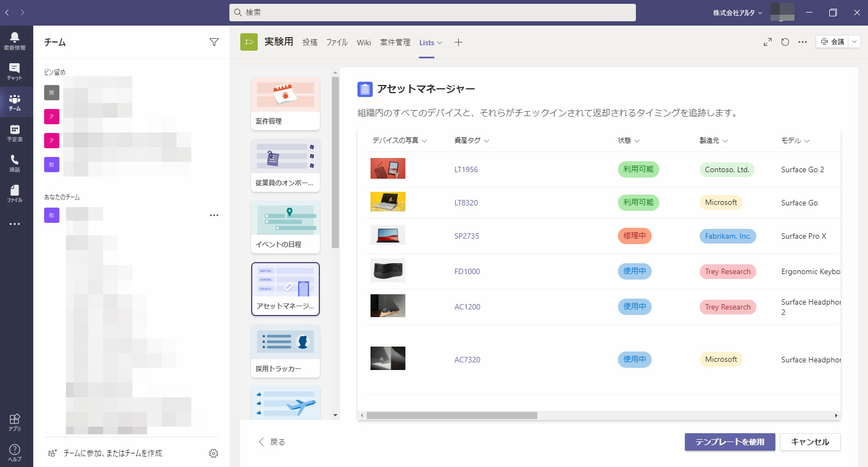Open the Files icon in sidebar

15,193
